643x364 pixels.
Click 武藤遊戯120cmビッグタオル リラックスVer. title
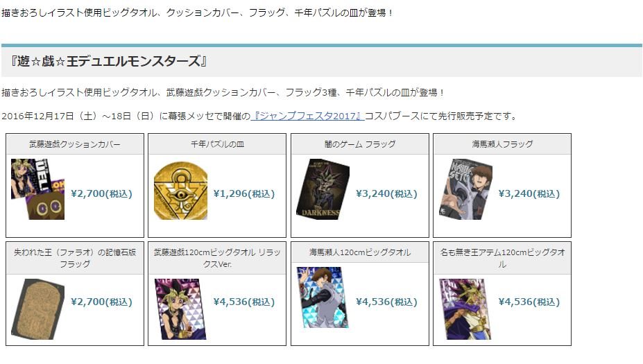(217, 258)
